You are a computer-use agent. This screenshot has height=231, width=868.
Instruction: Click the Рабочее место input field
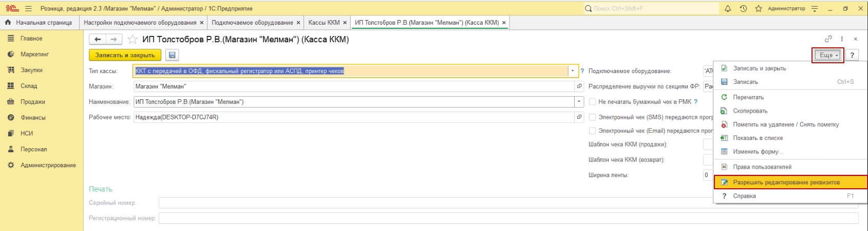(354, 117)
